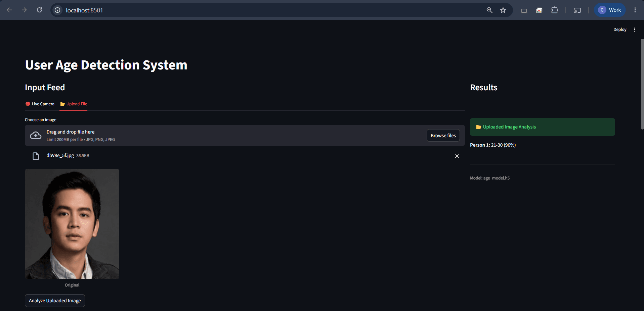
Task: Click the browser back arrow
Action: (9, 10)
